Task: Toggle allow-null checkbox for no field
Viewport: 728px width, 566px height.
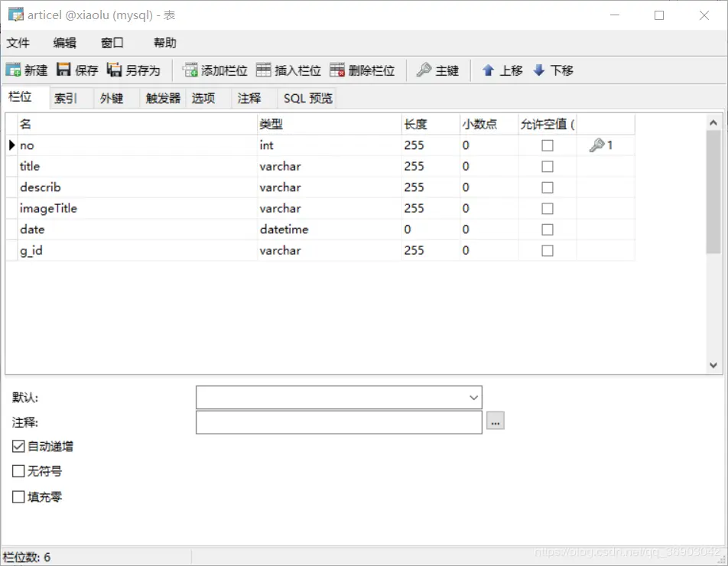Action: (x=548, y=145)
